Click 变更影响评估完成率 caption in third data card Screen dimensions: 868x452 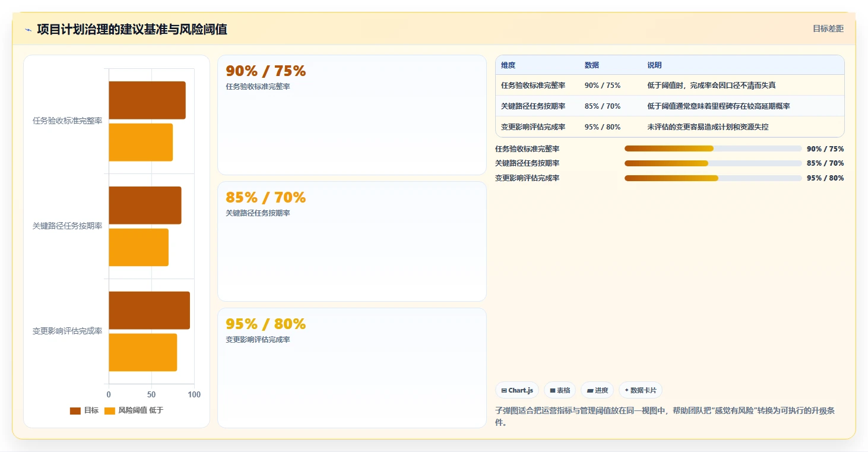point(258,340)
